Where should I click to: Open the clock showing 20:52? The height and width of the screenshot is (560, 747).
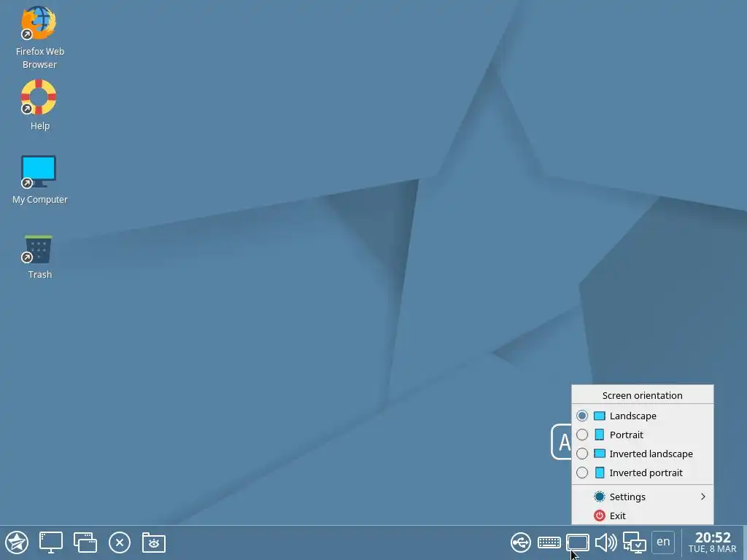[712, 542]
